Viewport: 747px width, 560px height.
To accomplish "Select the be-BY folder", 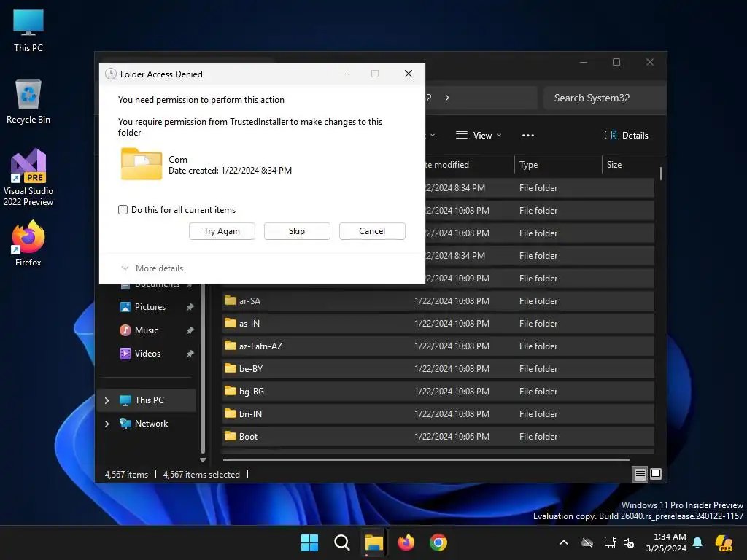I will pos(438,368).
